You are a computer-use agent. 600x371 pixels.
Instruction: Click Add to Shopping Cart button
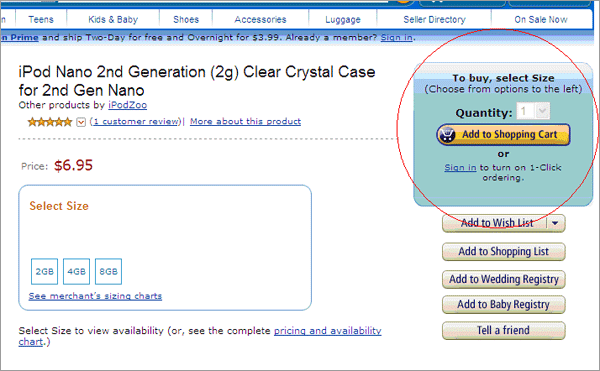click(503, 135)
